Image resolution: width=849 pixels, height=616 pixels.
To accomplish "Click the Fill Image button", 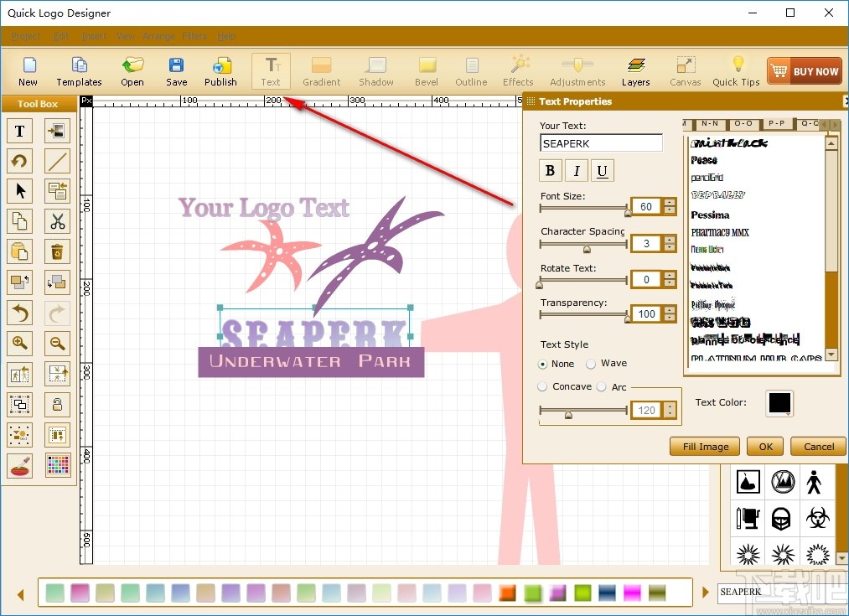I will pos(704,446).
